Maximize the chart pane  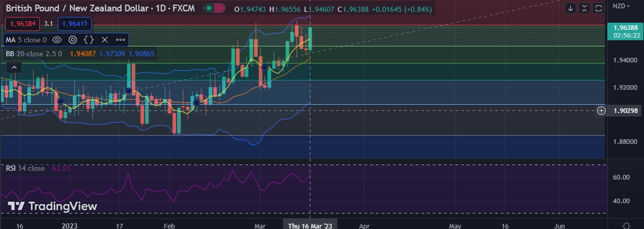point(598,8)
